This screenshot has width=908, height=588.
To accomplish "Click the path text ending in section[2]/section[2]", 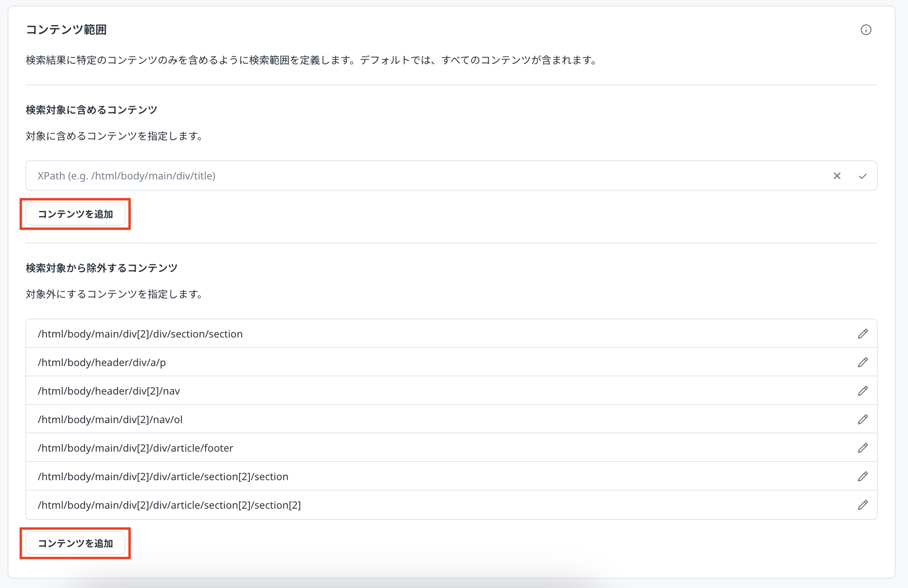I will tap(169, 505).
